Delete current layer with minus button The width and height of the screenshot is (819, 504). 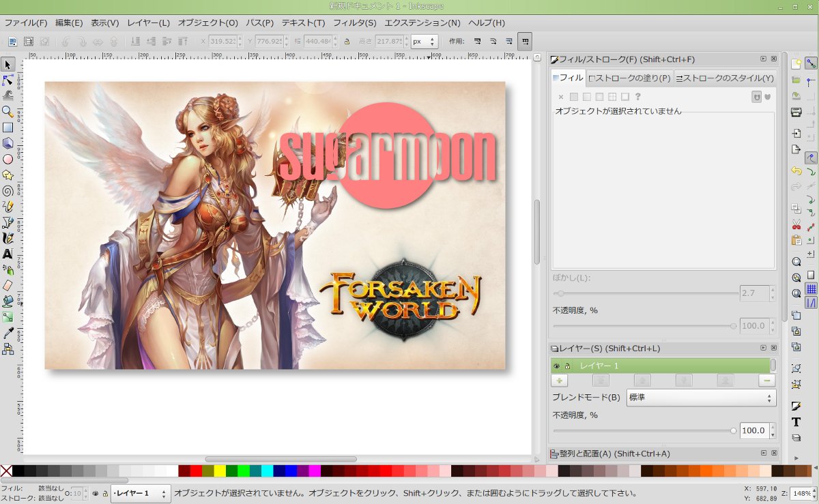767,381
